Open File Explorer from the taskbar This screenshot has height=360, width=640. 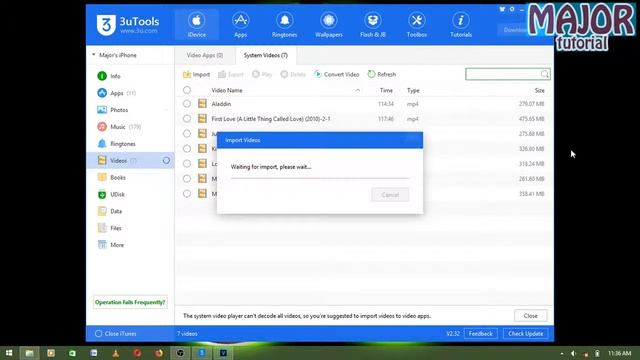pyautogui.click(x=29, y=353)
